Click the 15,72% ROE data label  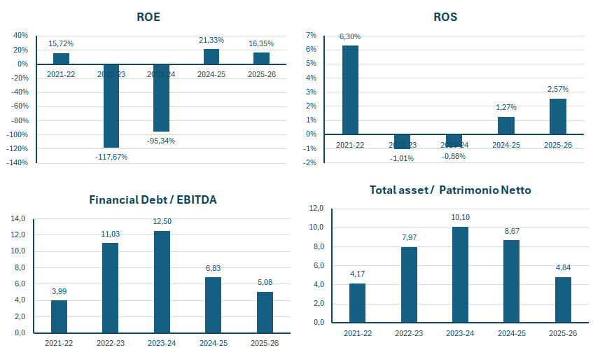coord(61,43)
